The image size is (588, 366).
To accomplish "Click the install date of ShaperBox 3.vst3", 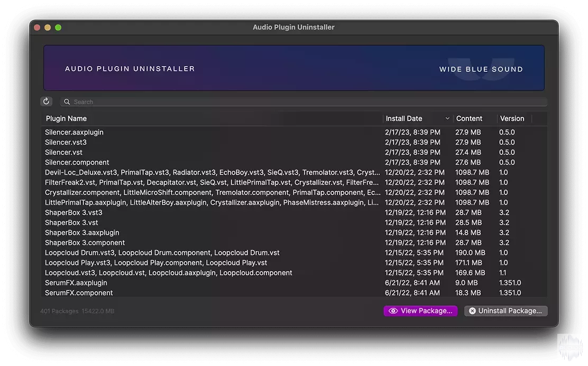I will (415, 213).
